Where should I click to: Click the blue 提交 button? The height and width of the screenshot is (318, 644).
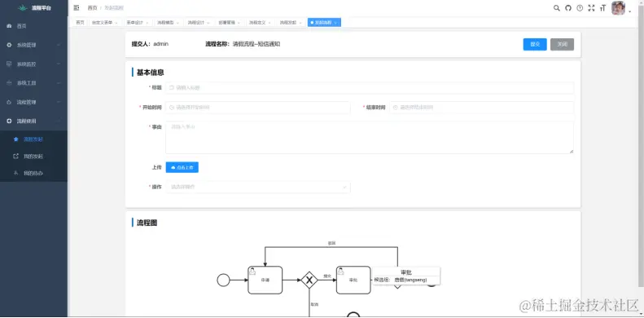click(535, 44)
